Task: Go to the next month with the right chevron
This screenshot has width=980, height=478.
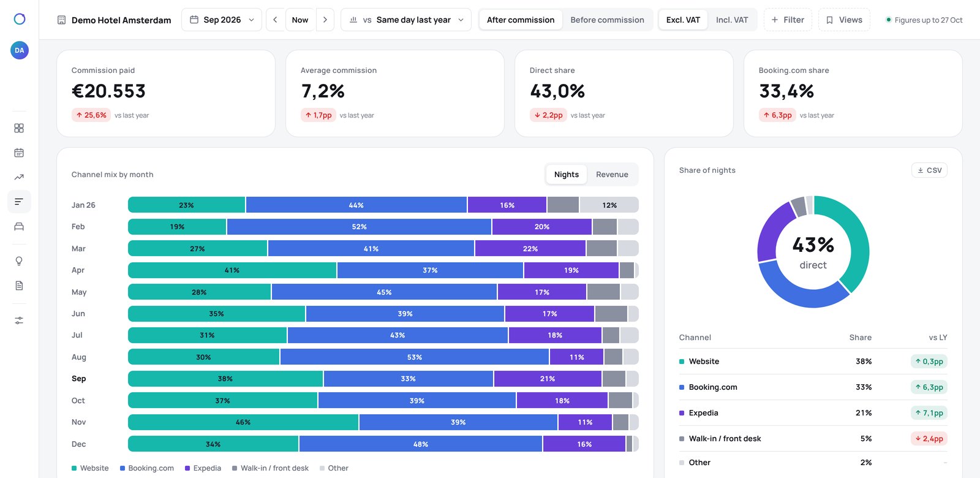Action: click(x=325, y=20)
